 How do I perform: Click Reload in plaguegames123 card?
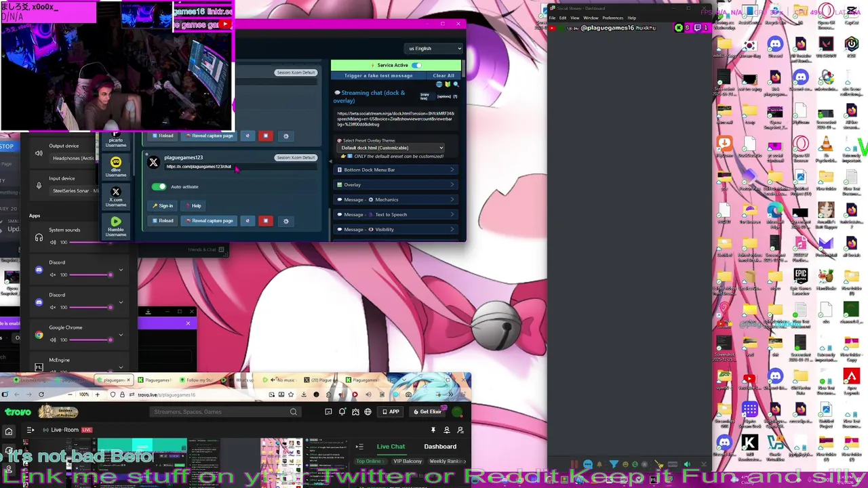[163, 220]
